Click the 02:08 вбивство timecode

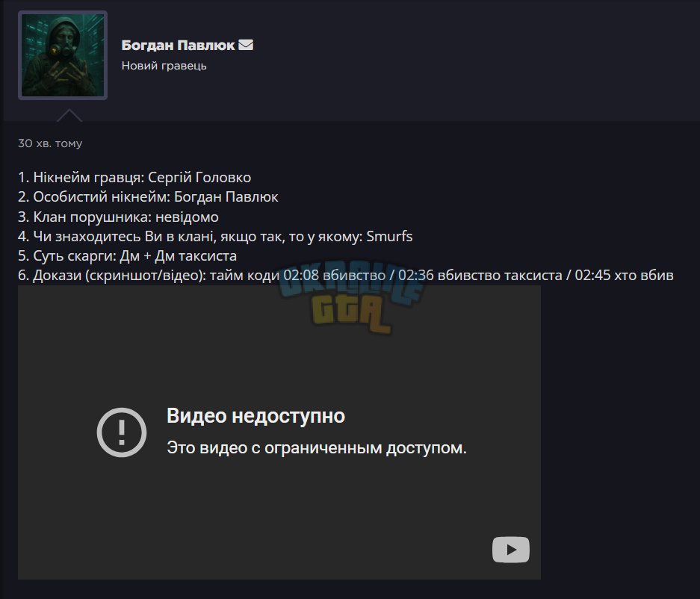[335, 275]
